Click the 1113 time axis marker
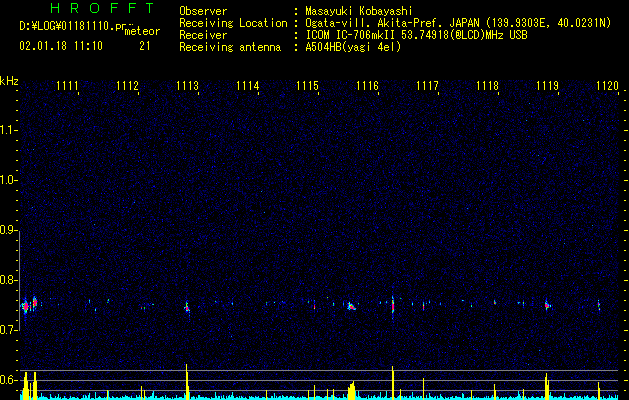The height and width of the screenshot is (400, 629). [x=187, y=85]
